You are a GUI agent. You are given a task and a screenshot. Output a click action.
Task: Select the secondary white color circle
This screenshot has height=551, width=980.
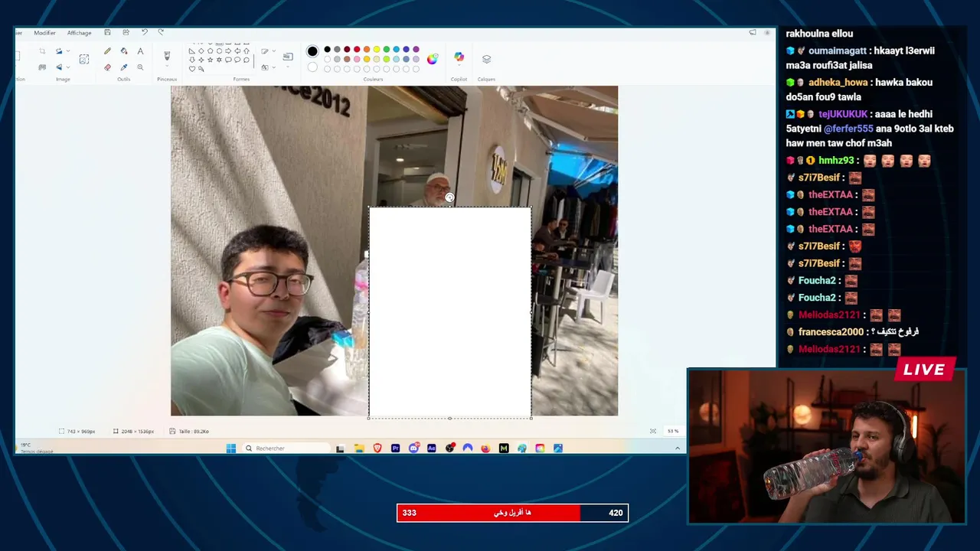(312, 67)
